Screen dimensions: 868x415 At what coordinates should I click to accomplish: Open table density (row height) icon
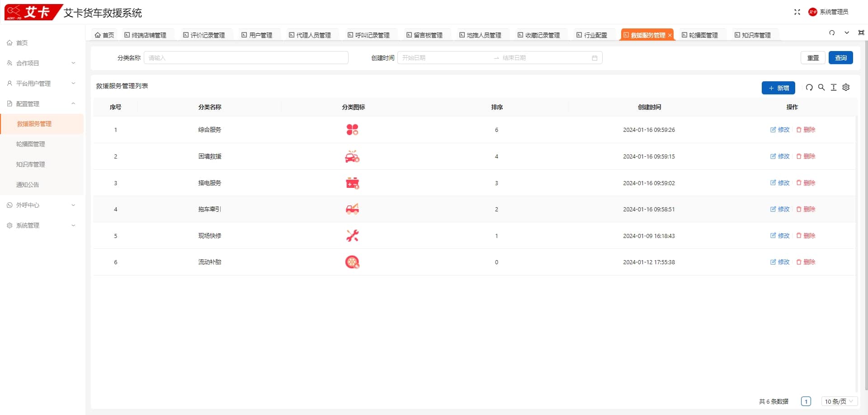pos(834,88)
